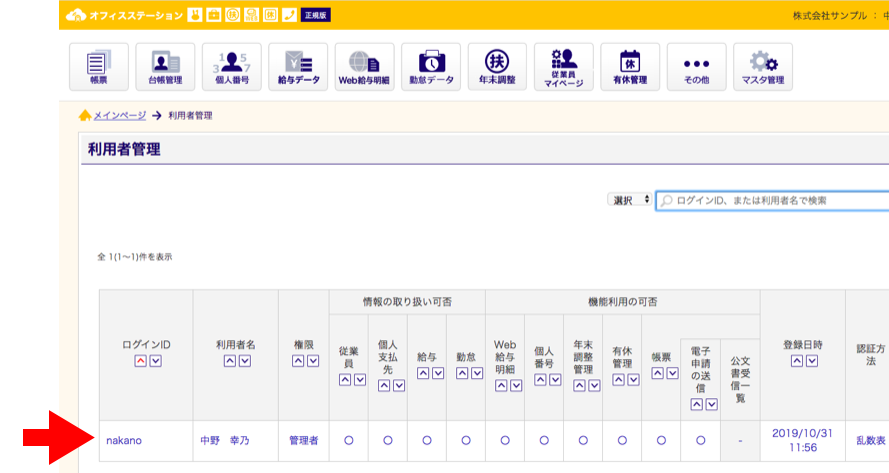Click the small 扶 circle icon in header
The width and height of the screenshot is (889, 473).
232,15
